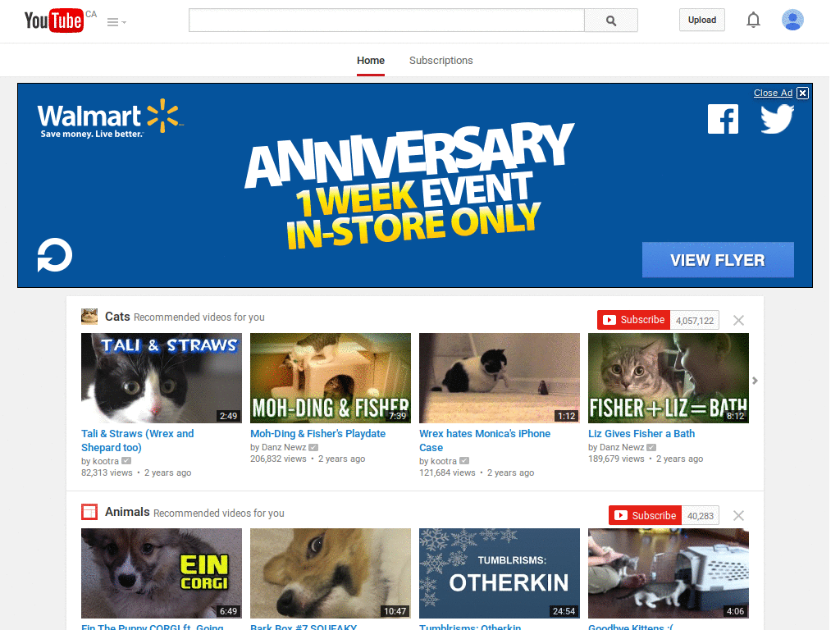Click the Moh-Ding & Fisher's Playdate title
The width and height of the screenshot is (840, 630).
click(317, 433)
